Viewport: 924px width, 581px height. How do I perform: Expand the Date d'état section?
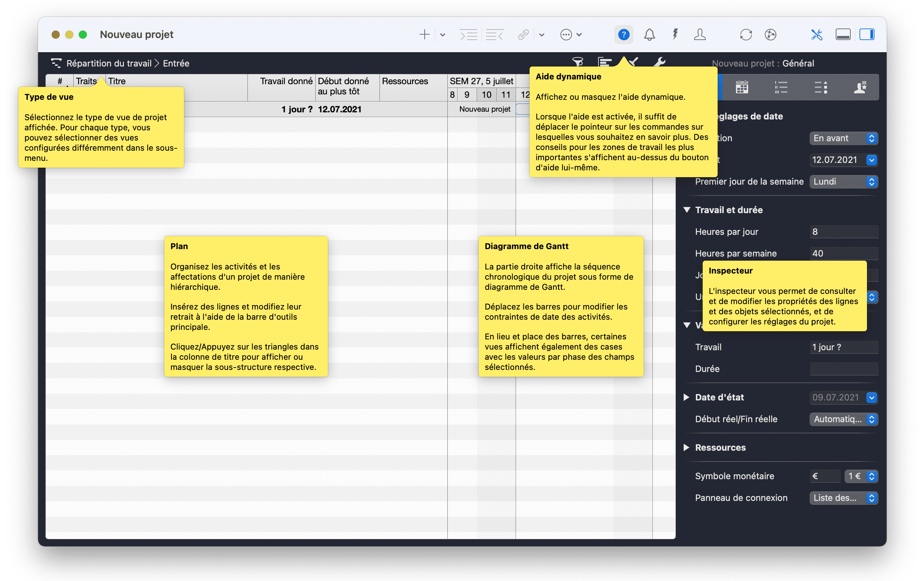click(x=686, y=397)
